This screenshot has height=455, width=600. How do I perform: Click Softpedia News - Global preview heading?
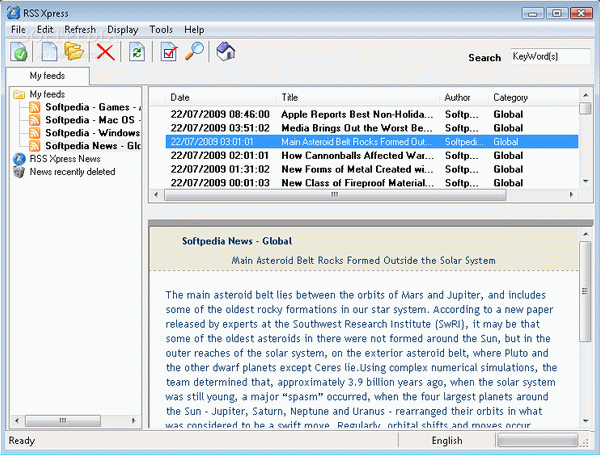click(x=237, y=241)
